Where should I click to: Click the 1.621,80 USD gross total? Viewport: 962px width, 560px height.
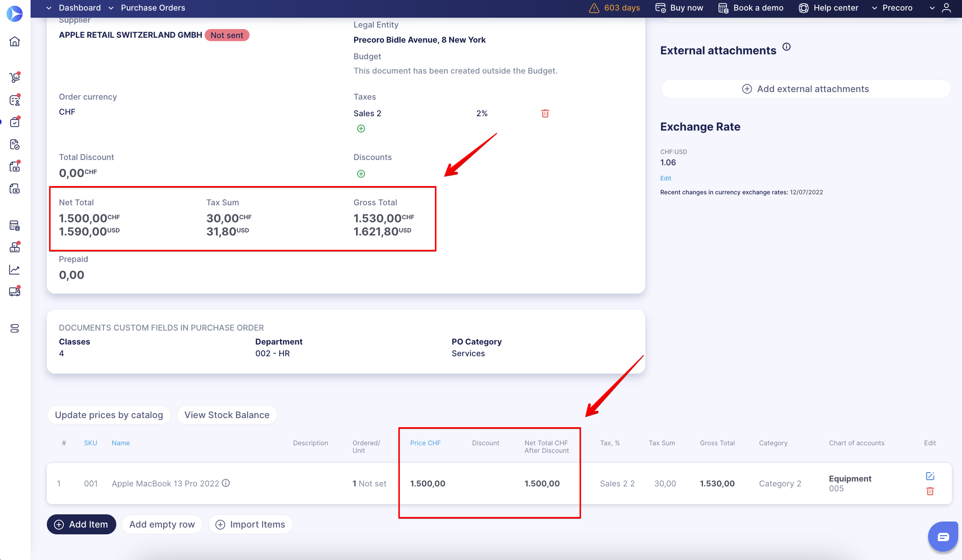tap(382, 231)
